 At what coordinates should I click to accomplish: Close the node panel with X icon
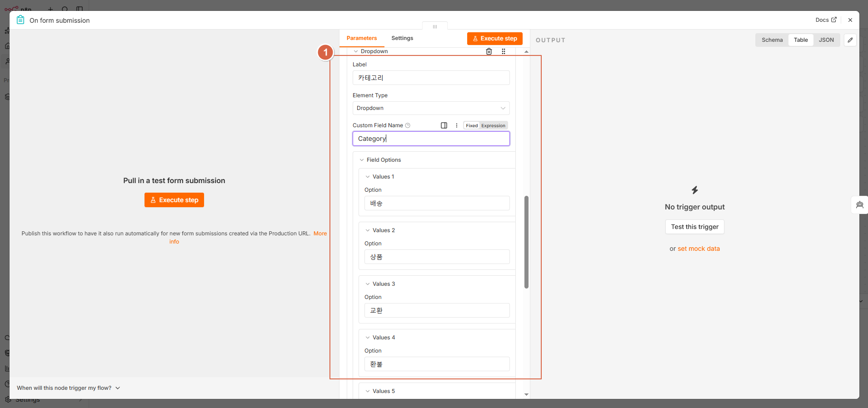pos(850,20)
